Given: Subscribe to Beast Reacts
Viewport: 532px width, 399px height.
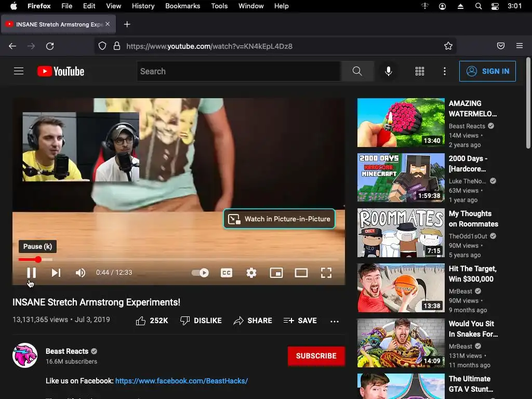Looking at the screenshot, I should pyautogui.click(x=316, y=356).
